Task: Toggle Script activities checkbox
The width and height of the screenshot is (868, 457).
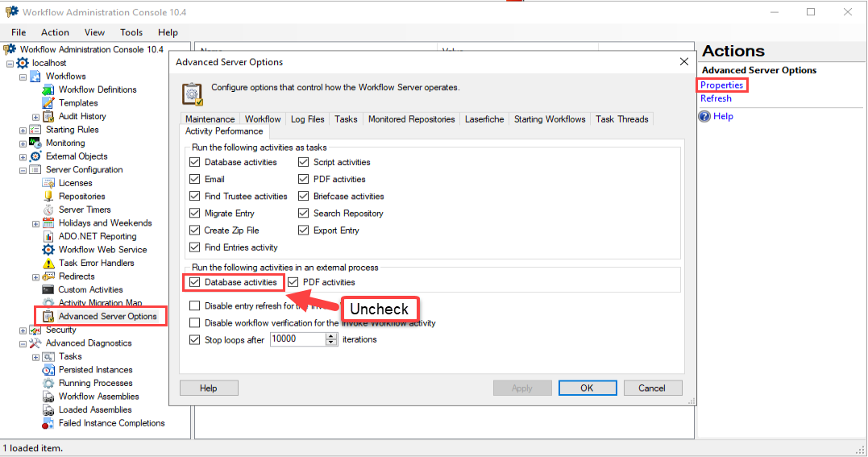Action: (303, 162)
